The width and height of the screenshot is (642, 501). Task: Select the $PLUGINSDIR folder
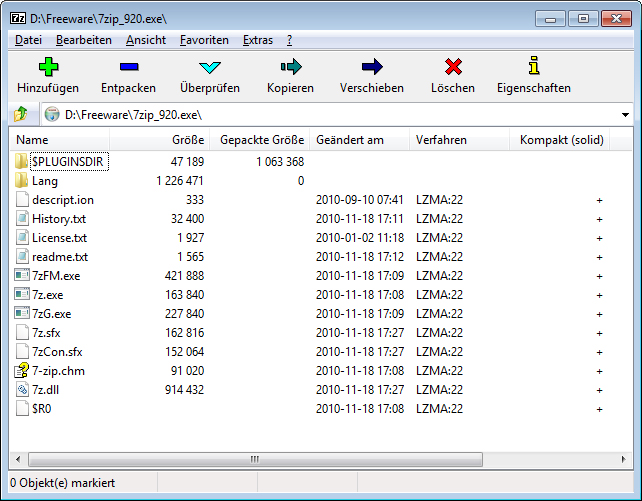(x=68, y=162)
